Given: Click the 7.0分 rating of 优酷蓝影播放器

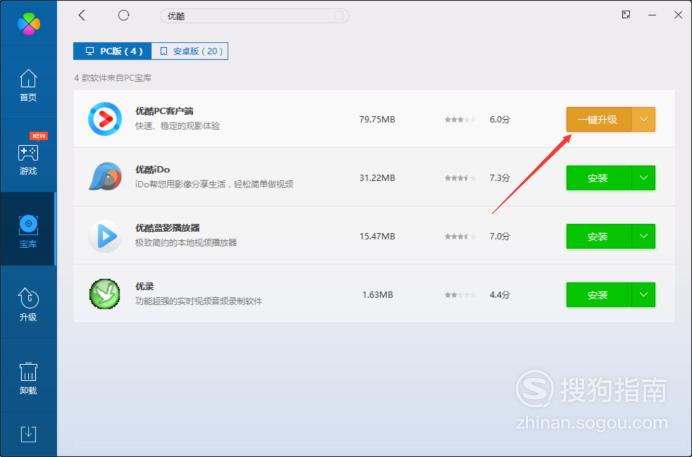Looking at the screenshot, I should [500, 236].
